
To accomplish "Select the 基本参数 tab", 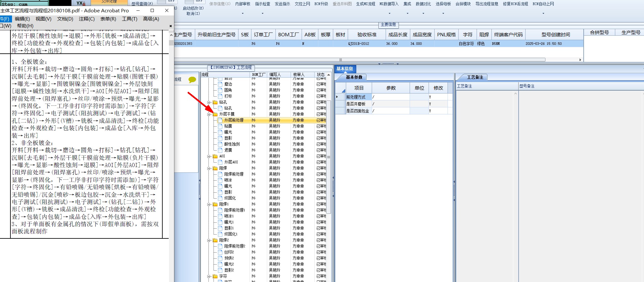I will click(354, 77).
